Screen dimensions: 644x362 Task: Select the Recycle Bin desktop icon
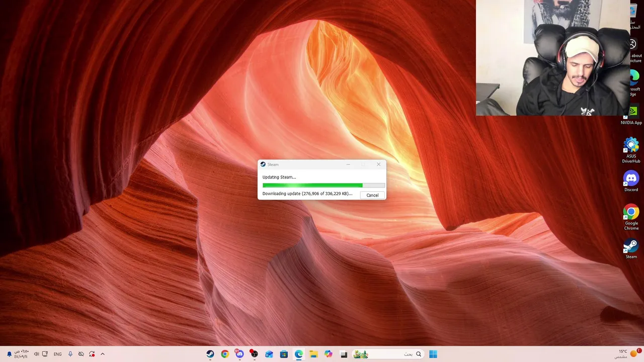click(x=635, y=16)
